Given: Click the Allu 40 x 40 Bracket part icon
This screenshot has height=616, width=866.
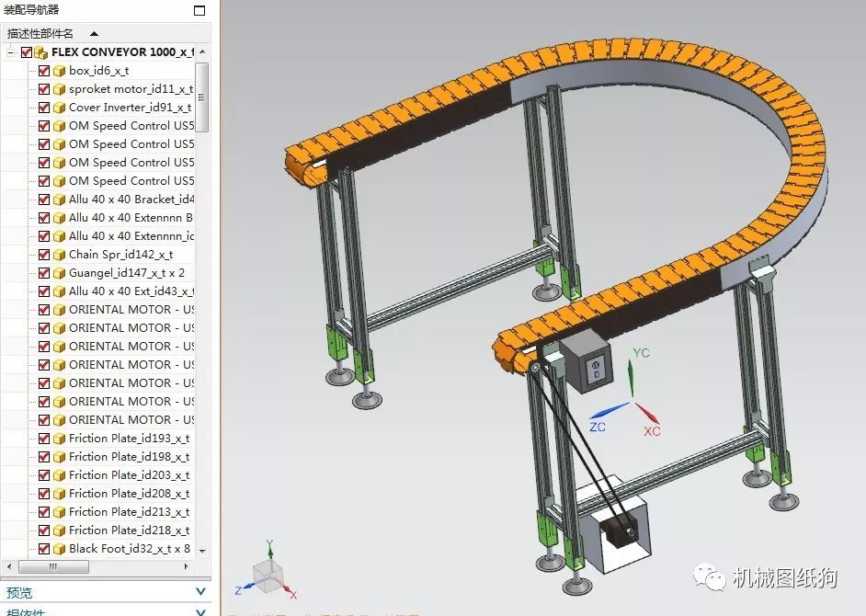Looking at the screenshot, I should pyautogui.click(x=59, y=200).
